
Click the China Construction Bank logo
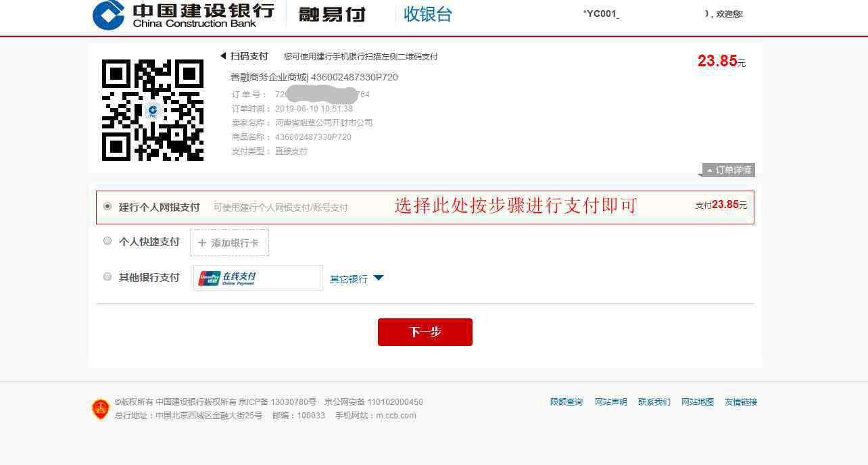183,15
